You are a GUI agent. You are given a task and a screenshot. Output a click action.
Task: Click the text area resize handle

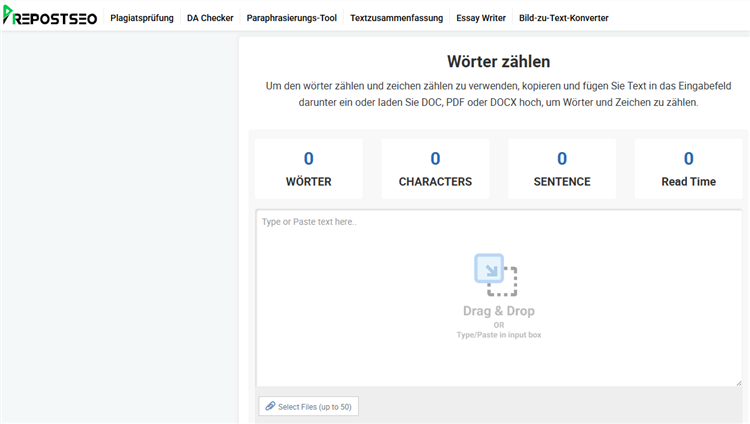[x=739, y=383]
